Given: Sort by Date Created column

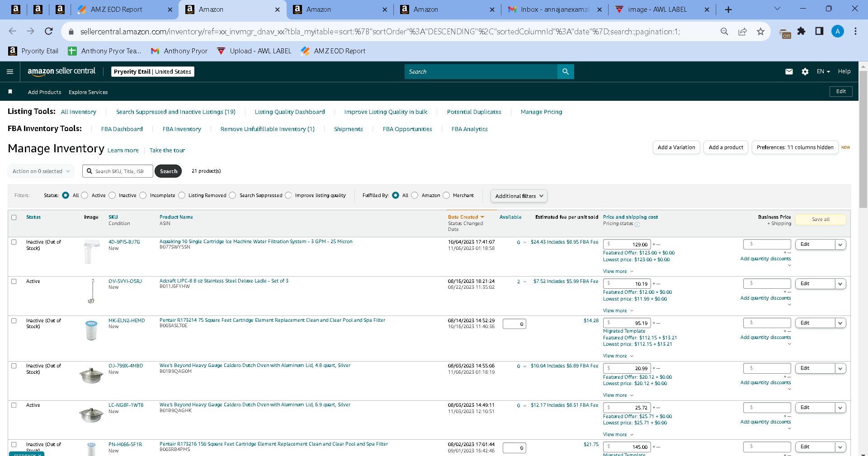Looking at the screenshot, I should click(466, 217).
